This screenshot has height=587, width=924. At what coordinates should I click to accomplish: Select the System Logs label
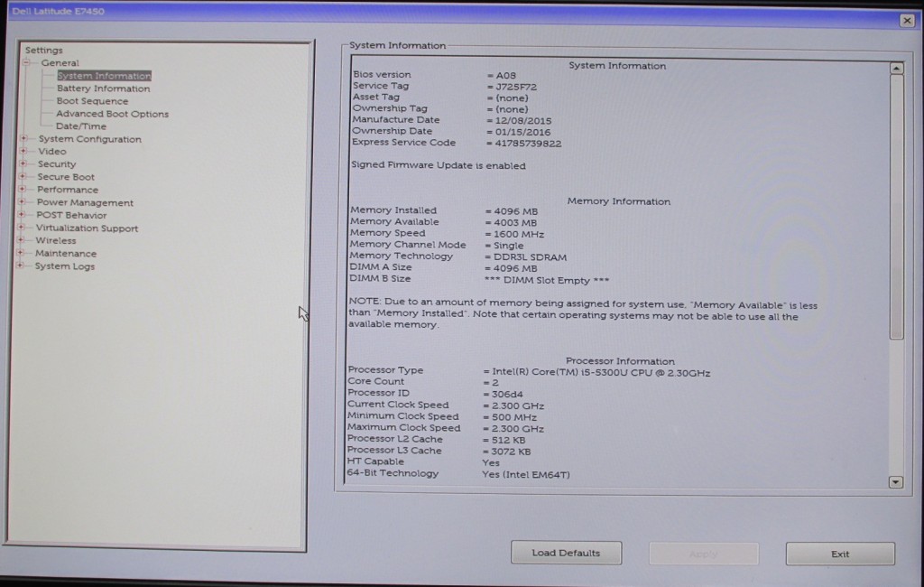pos(64,266)
